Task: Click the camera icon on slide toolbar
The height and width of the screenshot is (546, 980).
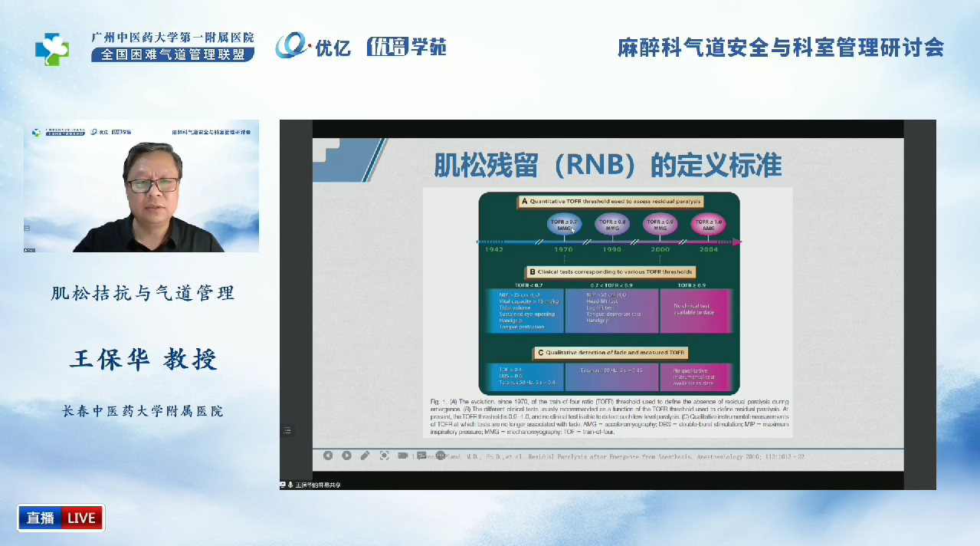Action: [x=403, y=456]
